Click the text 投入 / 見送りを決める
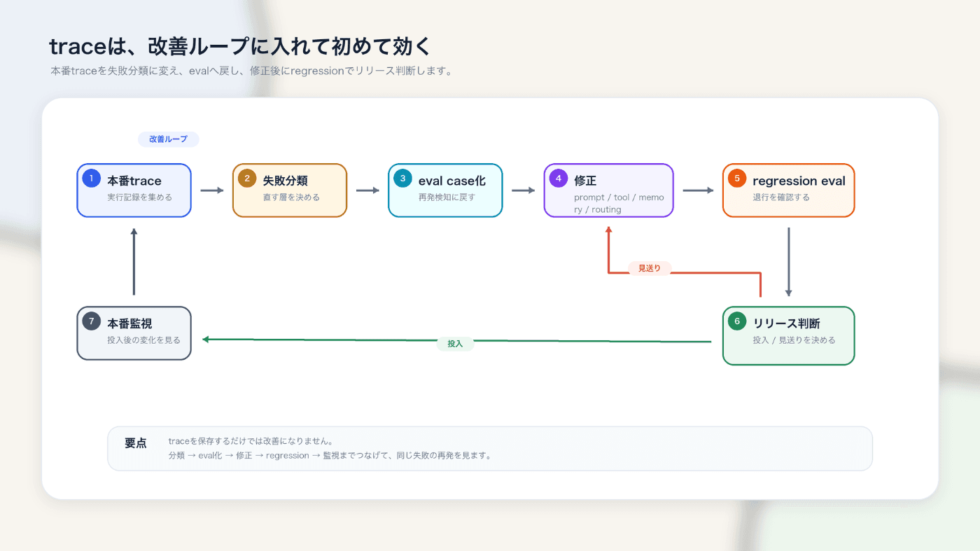Viewport: 980px width, 551px height. coord(794,340)
